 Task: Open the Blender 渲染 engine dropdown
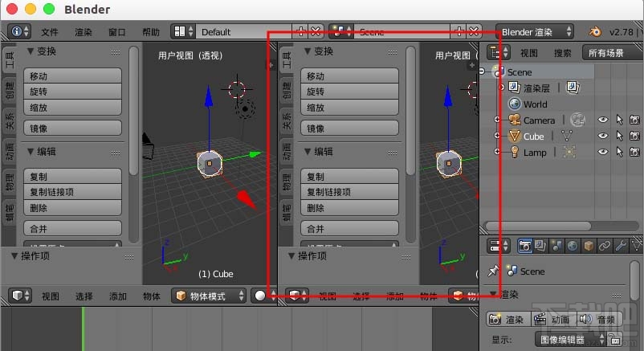point(534,31)
